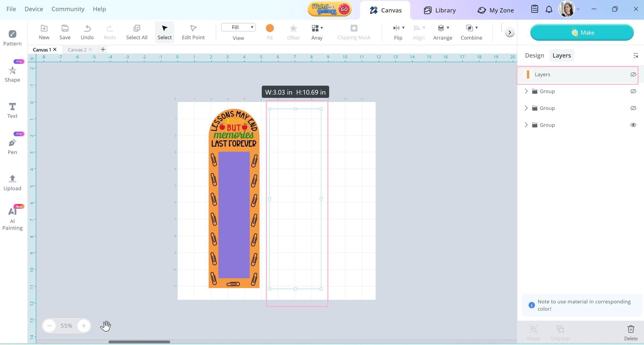
Task: Open the Pattern tool in sidebar
Action: click(x=12, y=38)
